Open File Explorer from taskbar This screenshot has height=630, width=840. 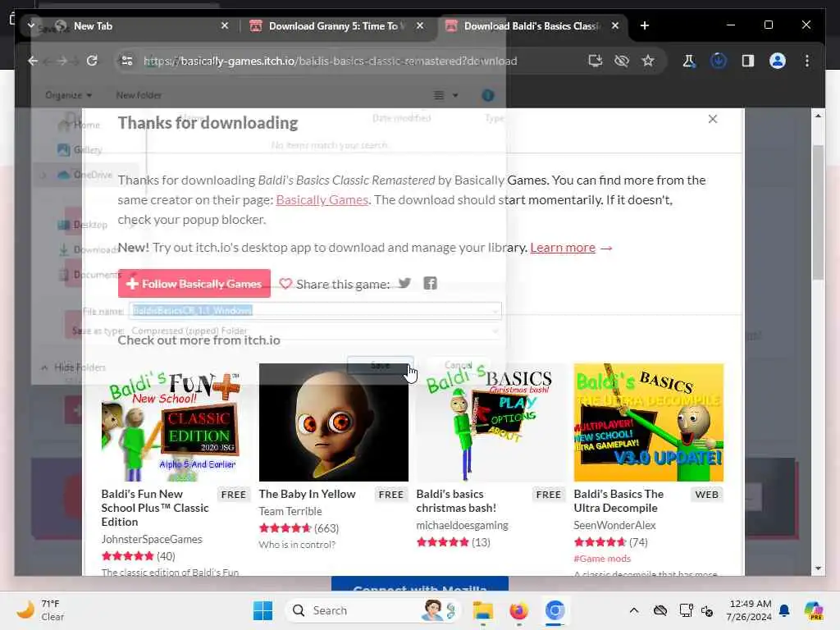(482, 610)
